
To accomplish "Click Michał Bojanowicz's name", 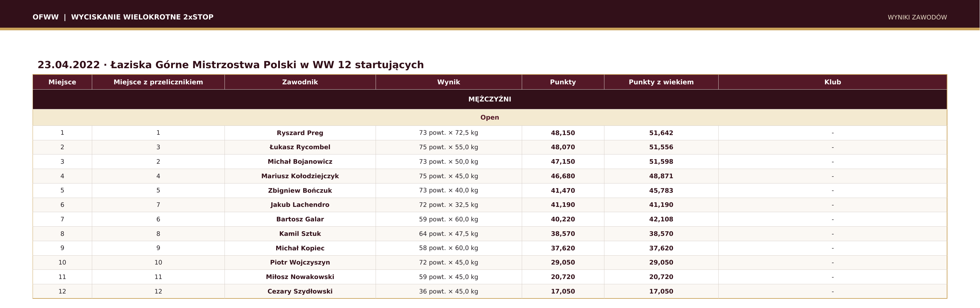I will 300,162.
